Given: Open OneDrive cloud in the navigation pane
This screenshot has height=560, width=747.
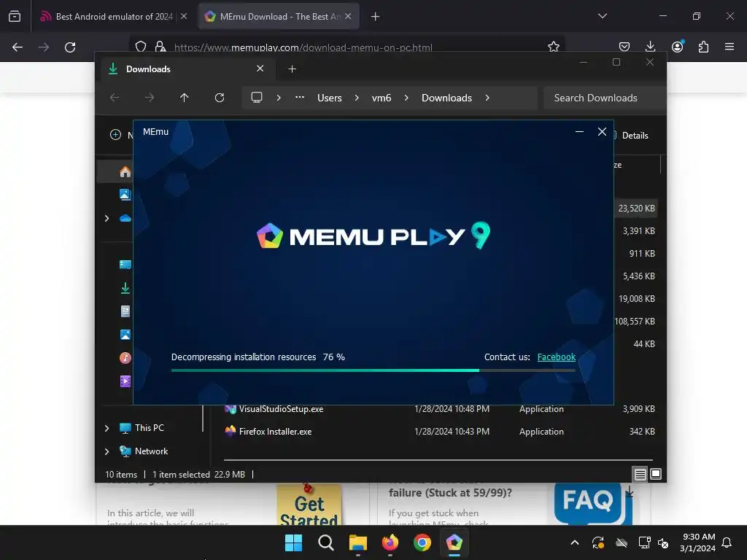Looking at the screenshot, I should 125,218.
